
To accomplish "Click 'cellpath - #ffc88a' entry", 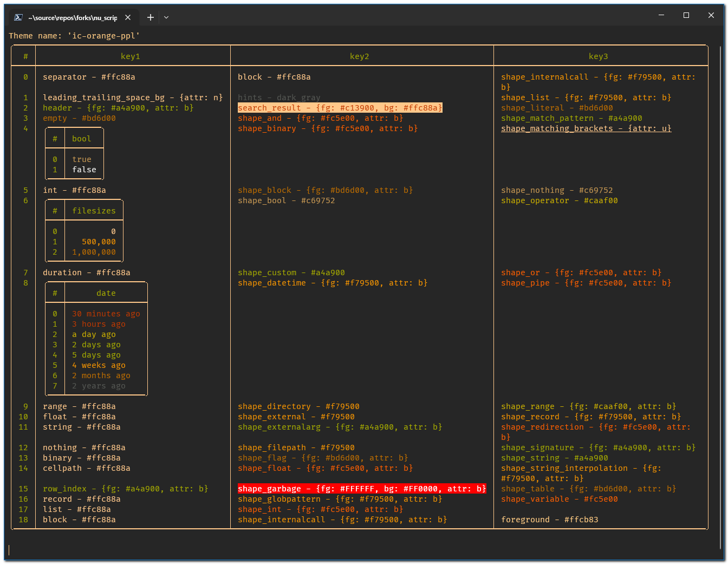I will 87,468.
